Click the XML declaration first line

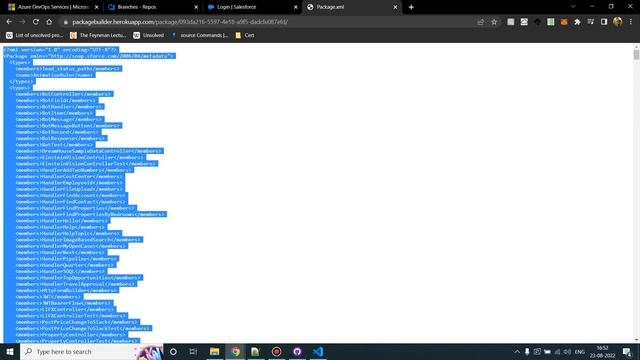[60, 50]
